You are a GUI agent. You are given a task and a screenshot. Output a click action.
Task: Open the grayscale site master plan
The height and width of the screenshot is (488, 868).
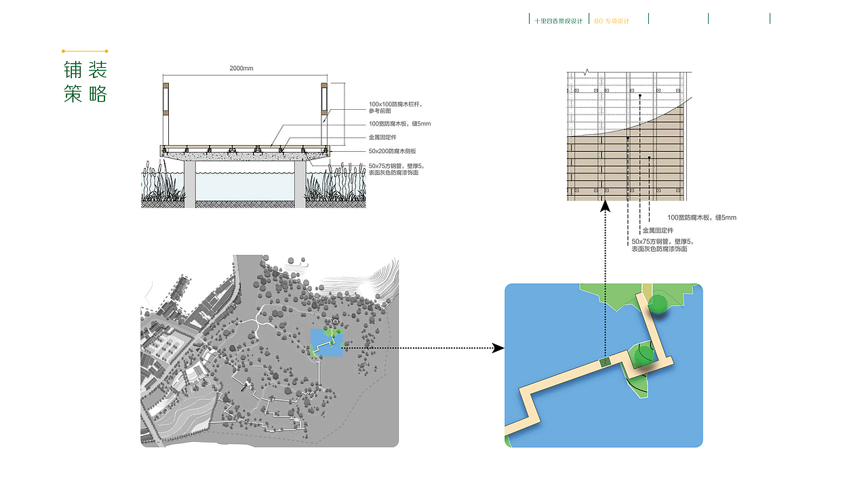coord(270,351)
